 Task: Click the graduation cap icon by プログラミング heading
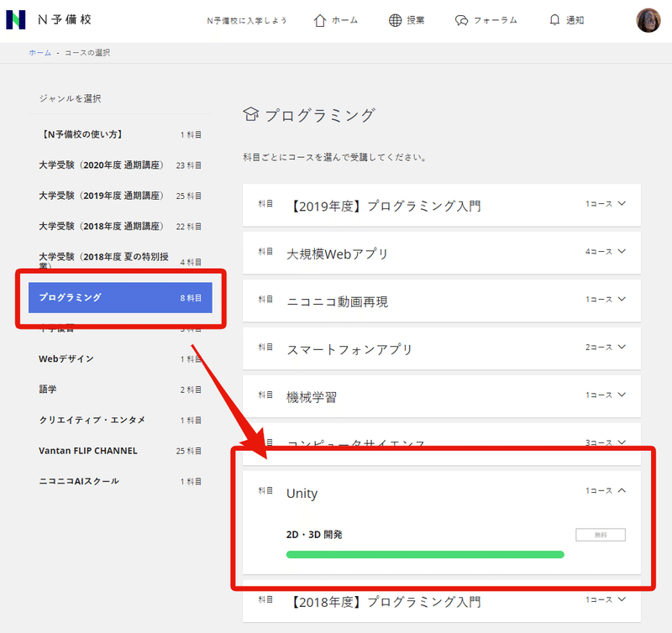tap(251, 114)
